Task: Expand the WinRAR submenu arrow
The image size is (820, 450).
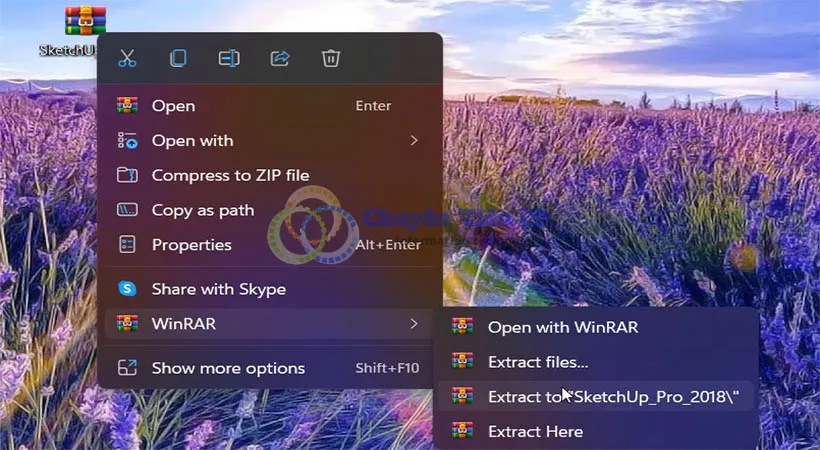Action: (x=414, y=323)
